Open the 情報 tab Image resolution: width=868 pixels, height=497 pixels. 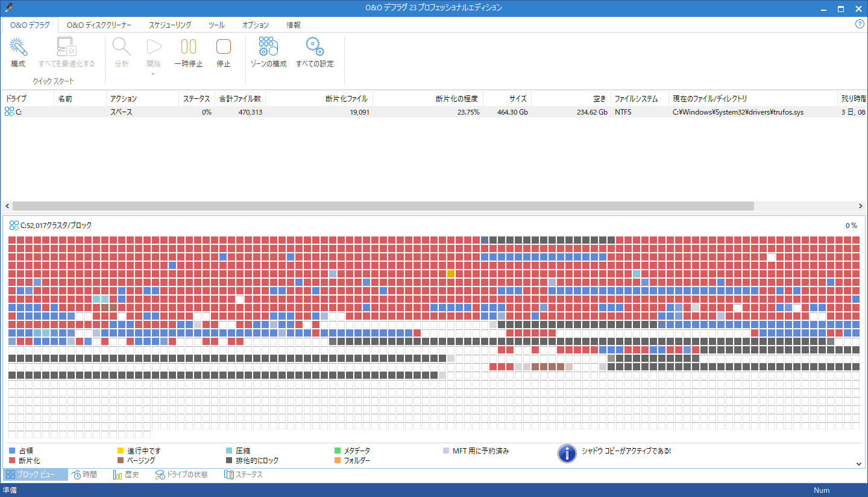pos(294,25)
